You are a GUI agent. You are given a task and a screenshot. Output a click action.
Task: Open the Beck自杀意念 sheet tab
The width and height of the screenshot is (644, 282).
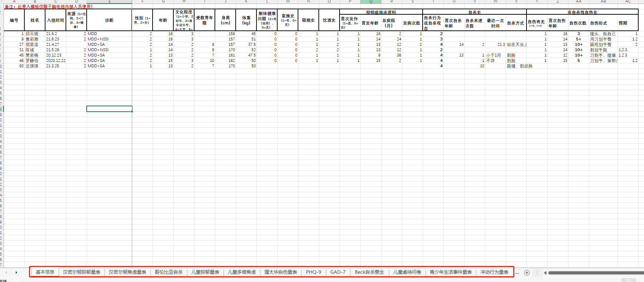point(369,272)
